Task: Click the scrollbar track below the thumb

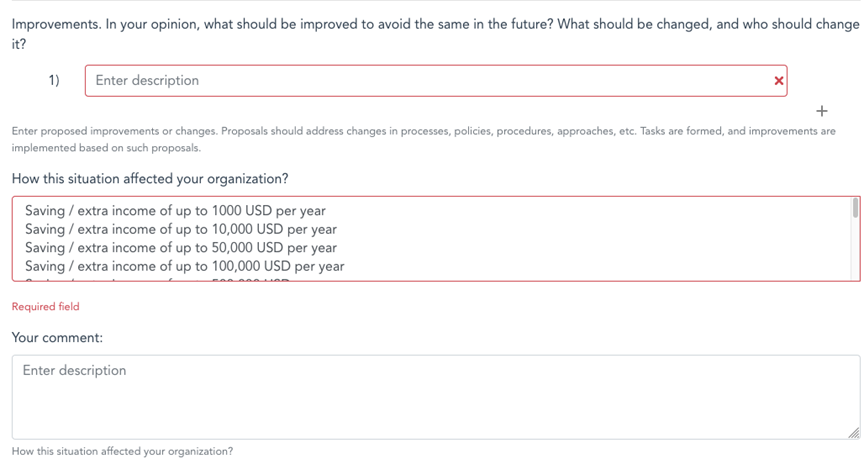Action: coord(855,249)
